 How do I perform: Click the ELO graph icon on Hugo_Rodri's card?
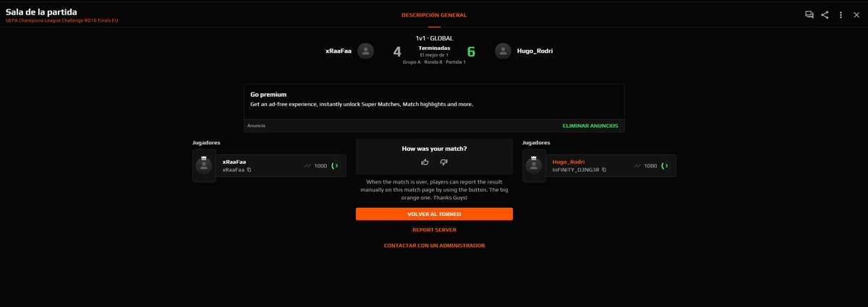637,166
